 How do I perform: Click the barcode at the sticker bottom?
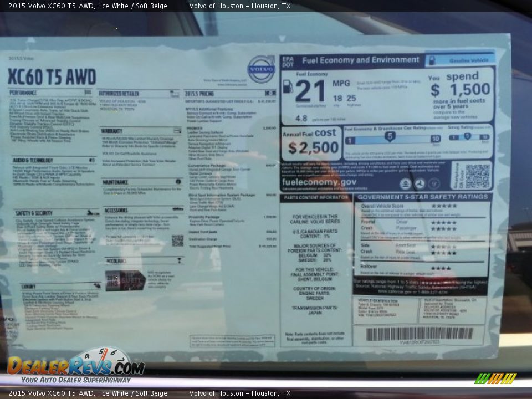pyautogui.click(x=419, y=334)
